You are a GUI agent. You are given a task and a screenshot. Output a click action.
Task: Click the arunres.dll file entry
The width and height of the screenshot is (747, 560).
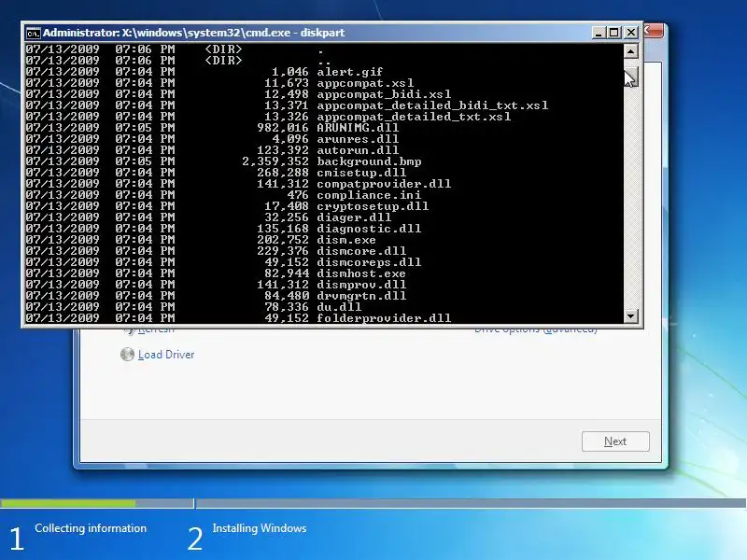pyautogui.click(x=358, y=139)
